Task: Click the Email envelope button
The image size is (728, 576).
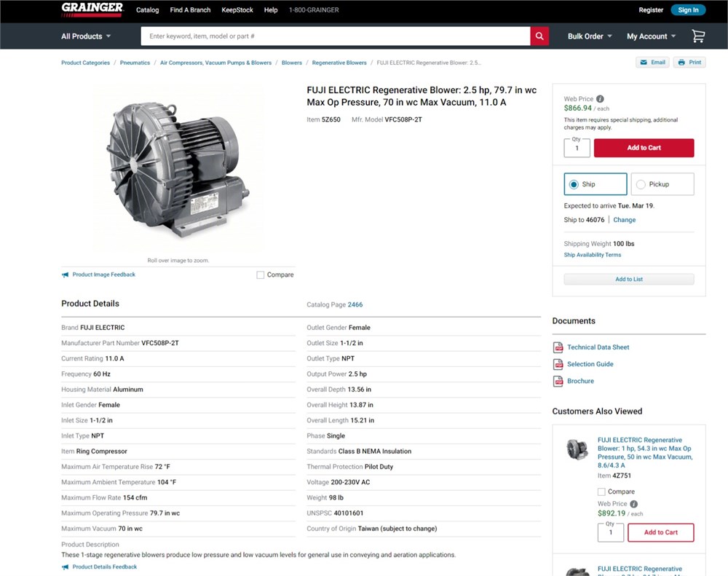Action: (x=652, y=62)
